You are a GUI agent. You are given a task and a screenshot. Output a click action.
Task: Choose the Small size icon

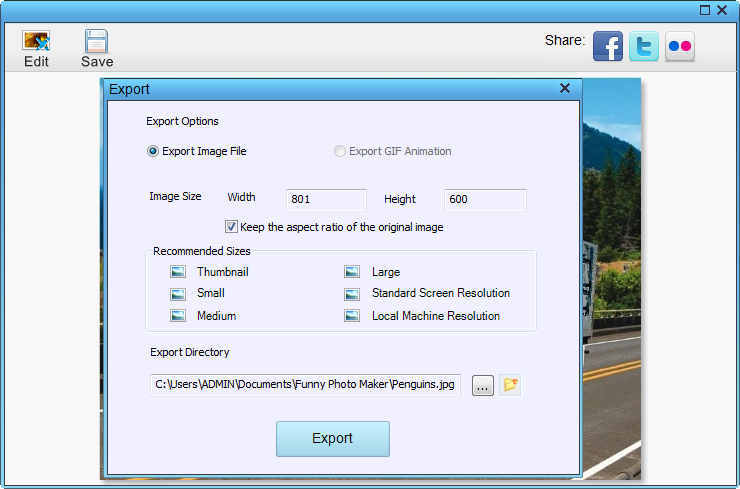[178, 294]
